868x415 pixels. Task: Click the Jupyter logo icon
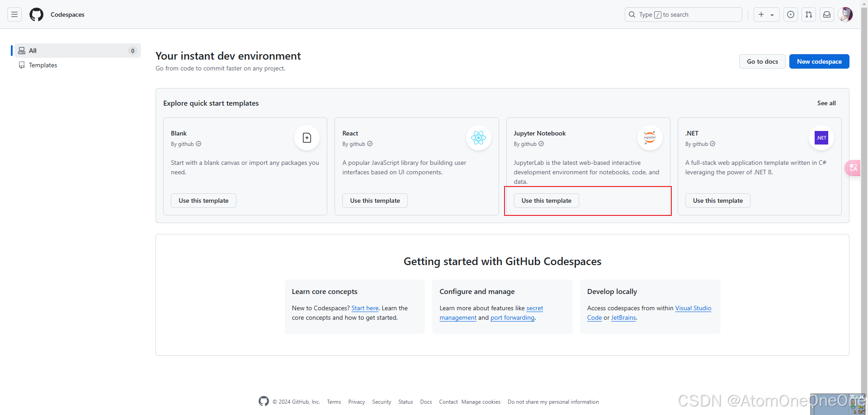650,138
